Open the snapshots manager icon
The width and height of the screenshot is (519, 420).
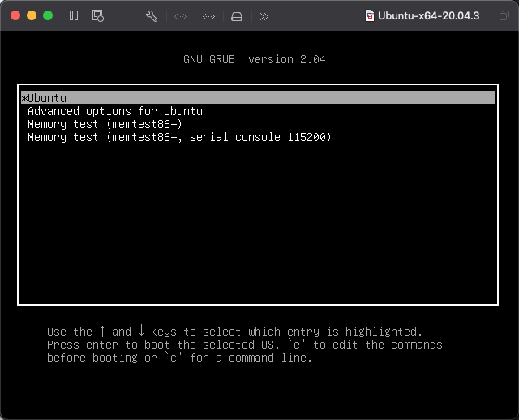click(97, 15)
